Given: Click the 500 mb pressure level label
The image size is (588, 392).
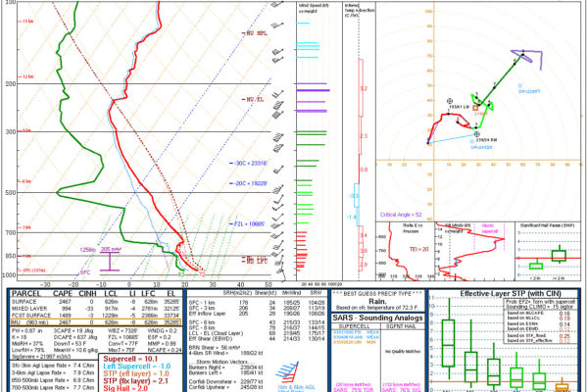Looking at the screenshot, I should tap(11, 193).
